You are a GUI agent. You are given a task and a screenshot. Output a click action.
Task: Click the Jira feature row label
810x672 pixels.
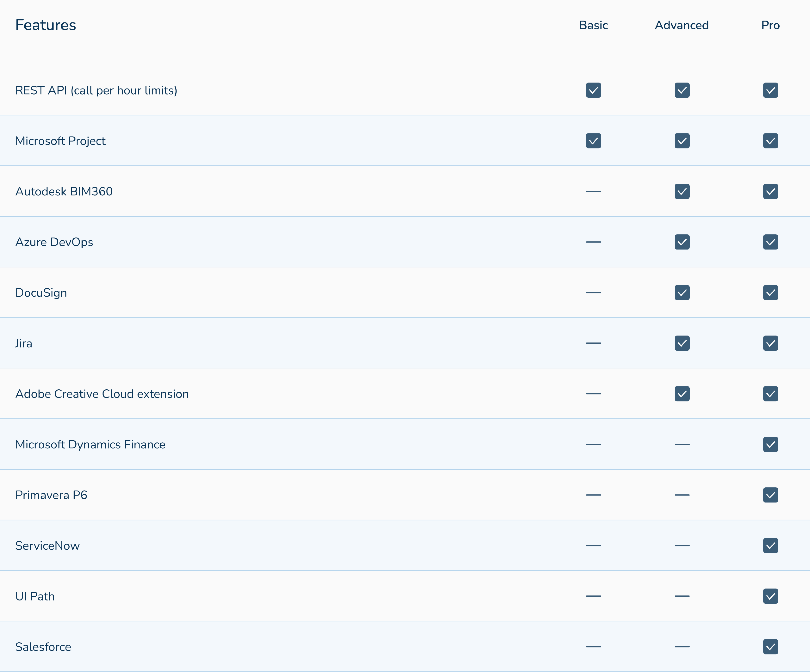tap(24, 343)
